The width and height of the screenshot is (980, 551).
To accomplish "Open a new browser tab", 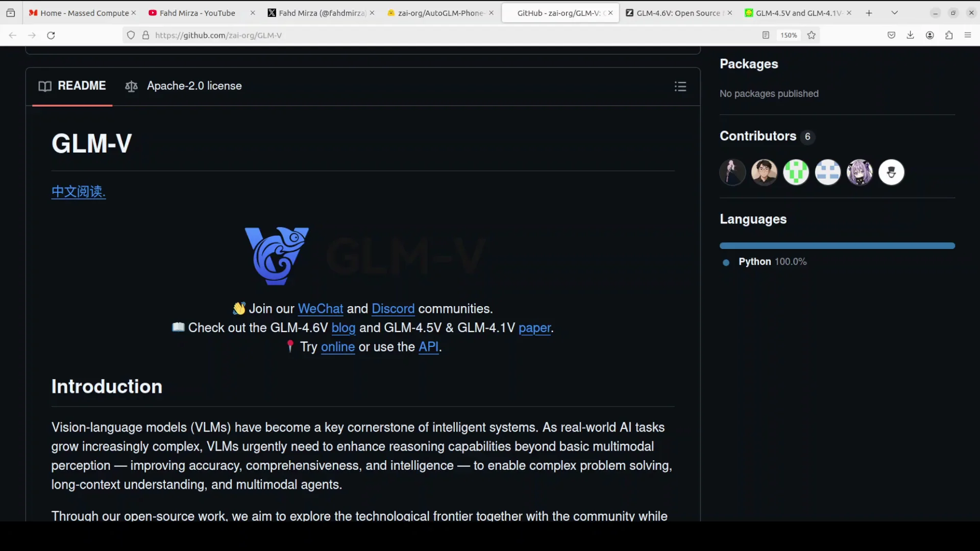I will tap(869, 13).
